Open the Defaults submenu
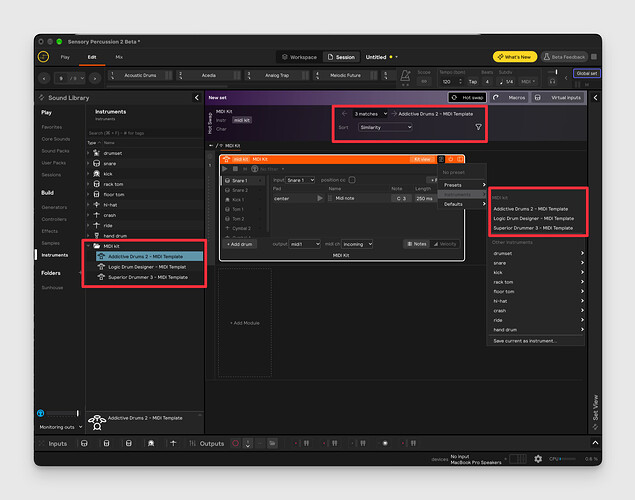635x500 pixels. pos(462,204)
